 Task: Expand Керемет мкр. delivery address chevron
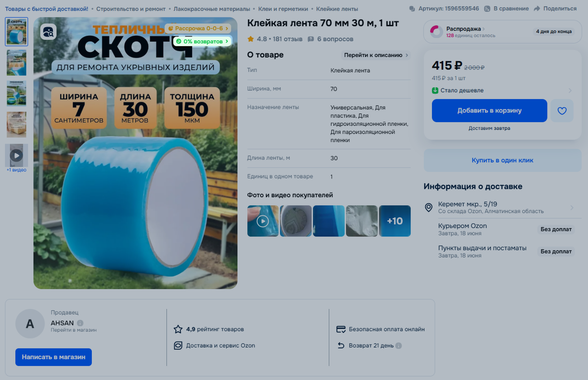pos(572,208)
